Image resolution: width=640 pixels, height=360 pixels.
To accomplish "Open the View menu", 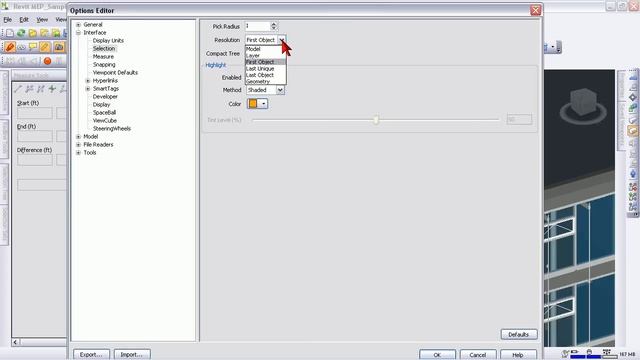I will pos(42,20).
